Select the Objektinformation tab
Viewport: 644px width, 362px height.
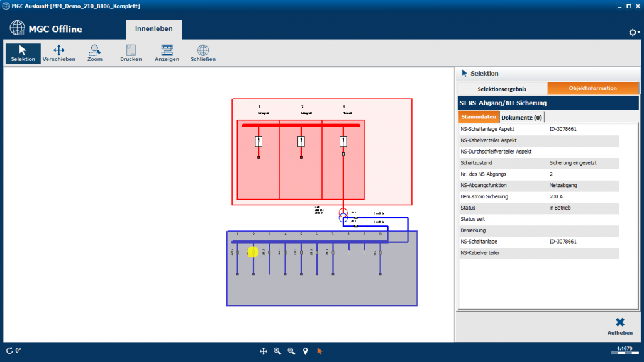click(592, 88)
